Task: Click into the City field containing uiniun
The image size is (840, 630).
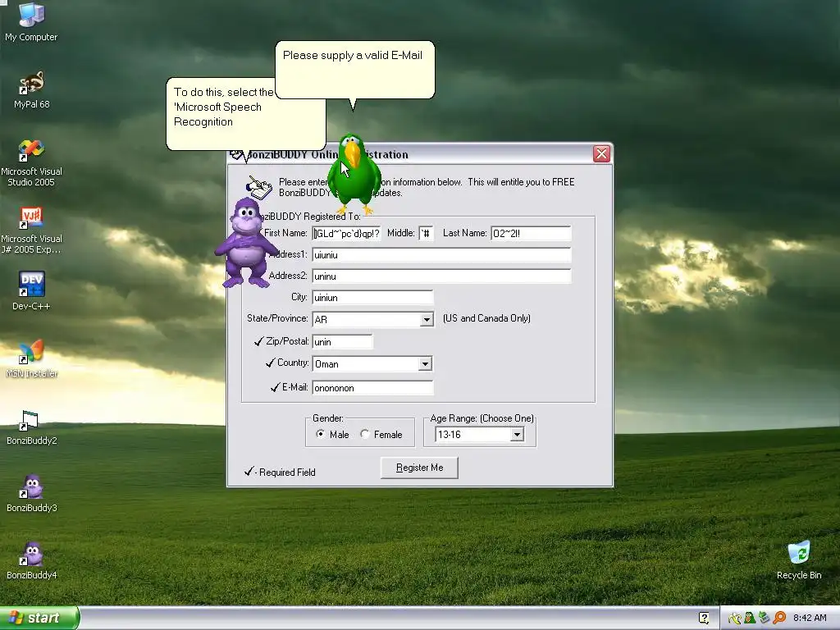Action: click(x=373, y=297)
